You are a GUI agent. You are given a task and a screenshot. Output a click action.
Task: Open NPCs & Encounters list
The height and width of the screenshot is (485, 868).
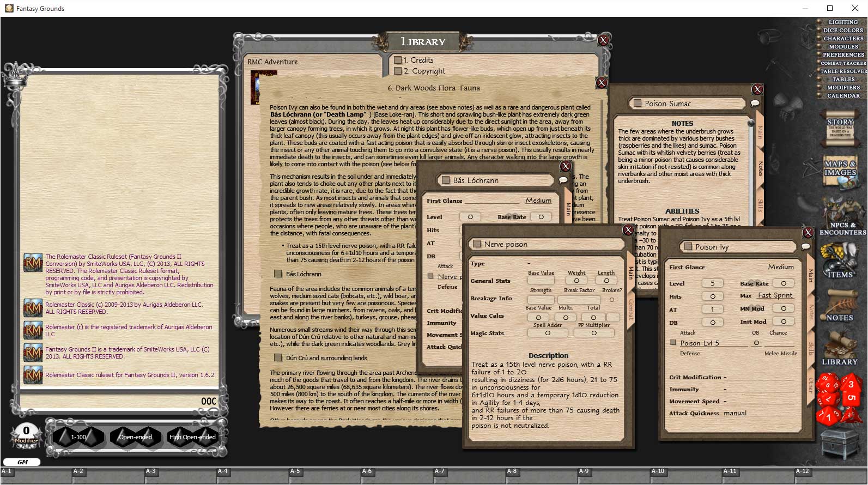click(841, 215)
